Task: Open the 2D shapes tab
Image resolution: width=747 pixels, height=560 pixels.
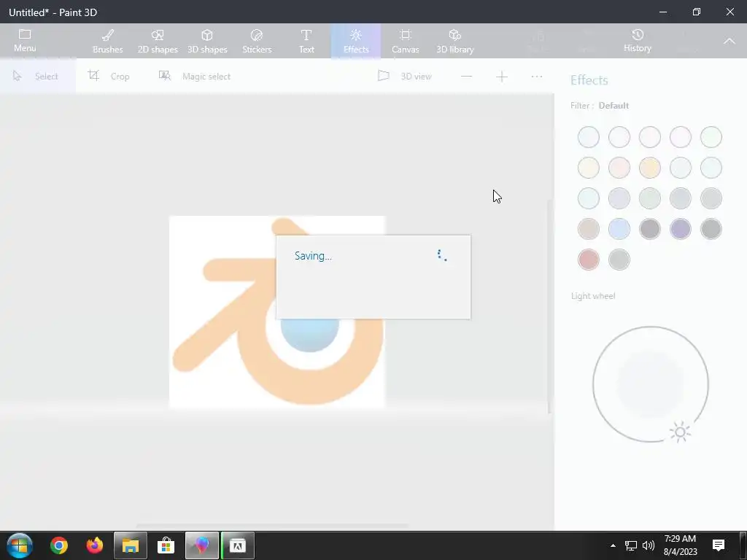Action: 158,41
